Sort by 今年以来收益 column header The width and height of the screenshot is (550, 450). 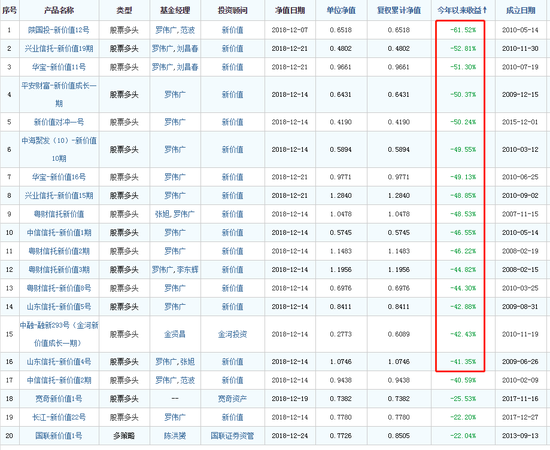pyautogui.click(x=463, y=11)
